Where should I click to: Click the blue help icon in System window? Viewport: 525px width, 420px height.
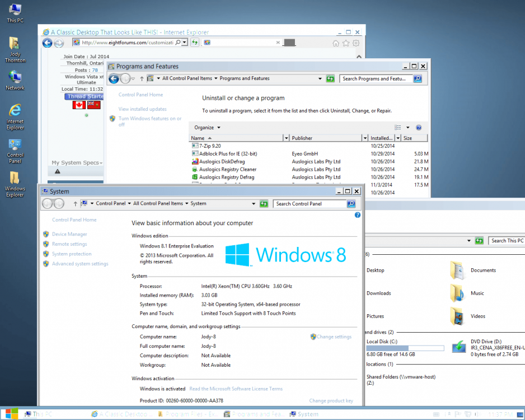coord(358,215)
